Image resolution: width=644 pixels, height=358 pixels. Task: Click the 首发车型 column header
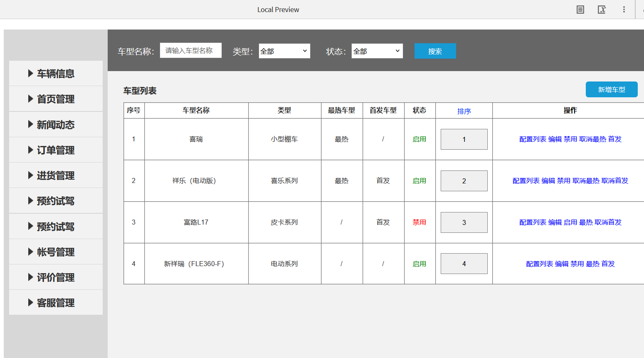[383, 110]
